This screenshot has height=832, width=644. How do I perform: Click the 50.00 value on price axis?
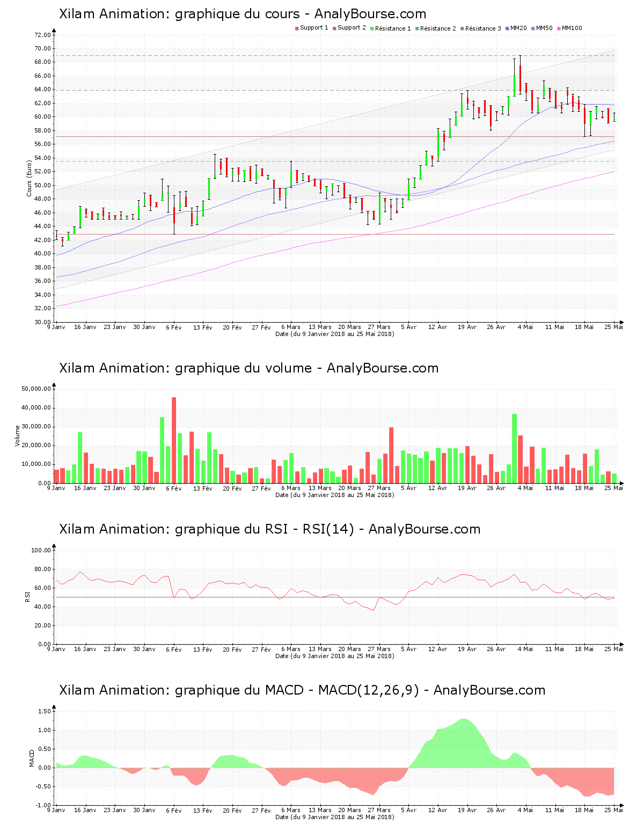click(x=42, y=185)
